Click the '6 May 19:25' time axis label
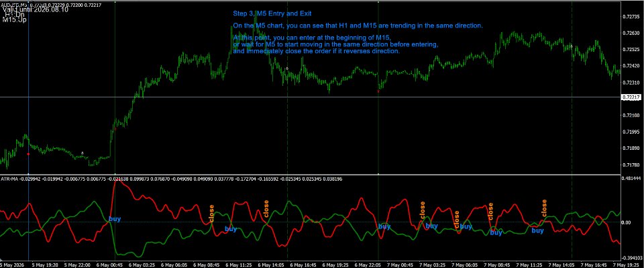644x268 pixels. click(x=335, y=265)
